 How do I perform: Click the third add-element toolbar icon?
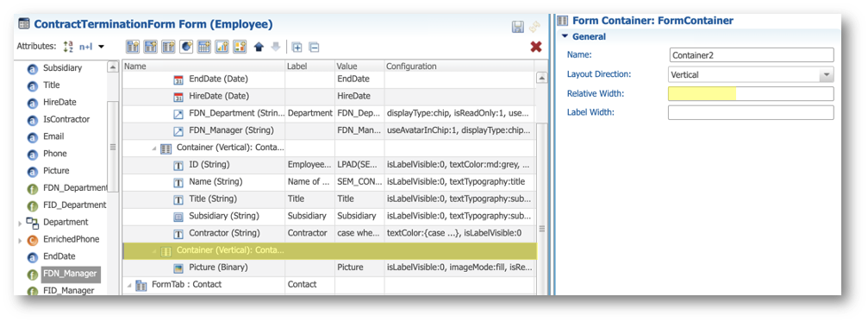(168, 47)
